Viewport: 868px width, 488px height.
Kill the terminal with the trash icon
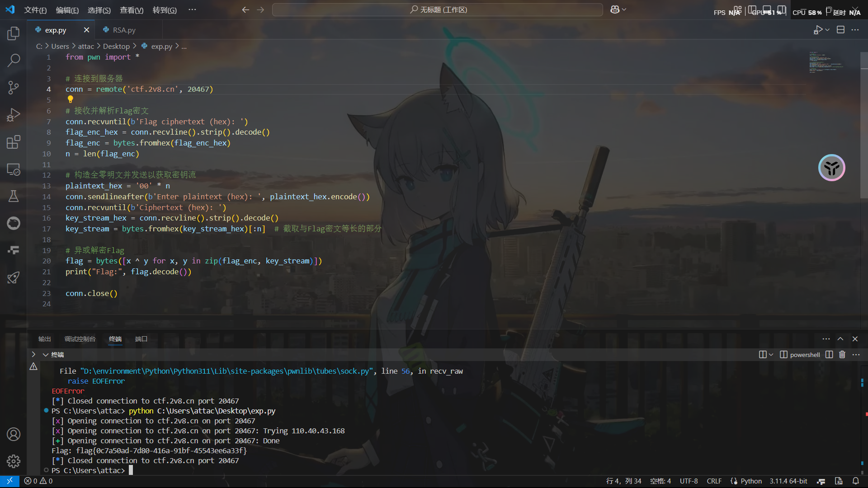point(842,355)
